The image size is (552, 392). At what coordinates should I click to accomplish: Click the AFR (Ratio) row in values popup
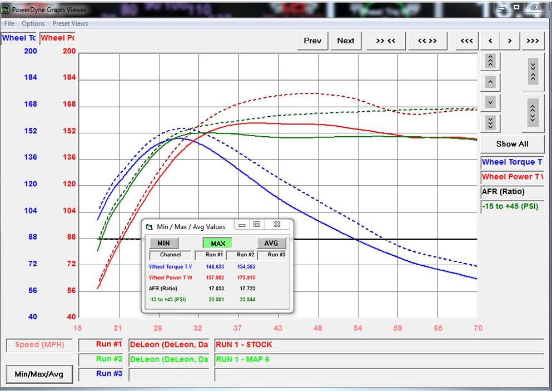tap(217, 289)
